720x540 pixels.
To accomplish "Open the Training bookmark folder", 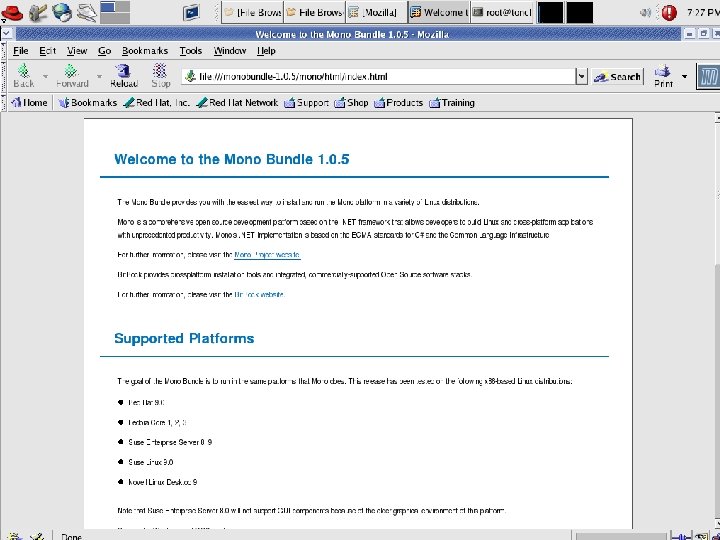I will click(451, 103).
